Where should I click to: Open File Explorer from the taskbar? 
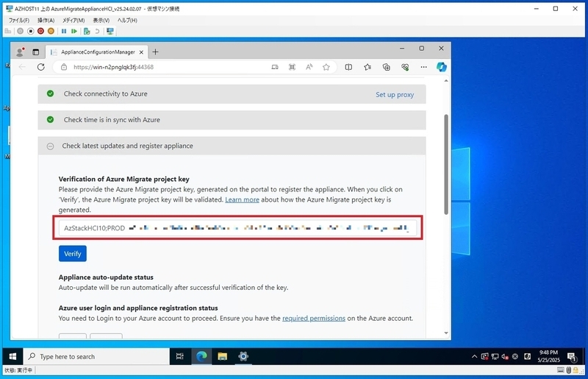tap(223, 356)
